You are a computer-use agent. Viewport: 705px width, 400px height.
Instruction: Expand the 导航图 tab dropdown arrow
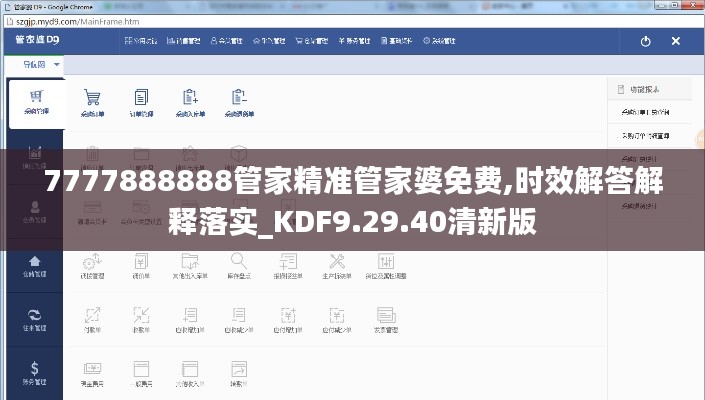point(57,64)
